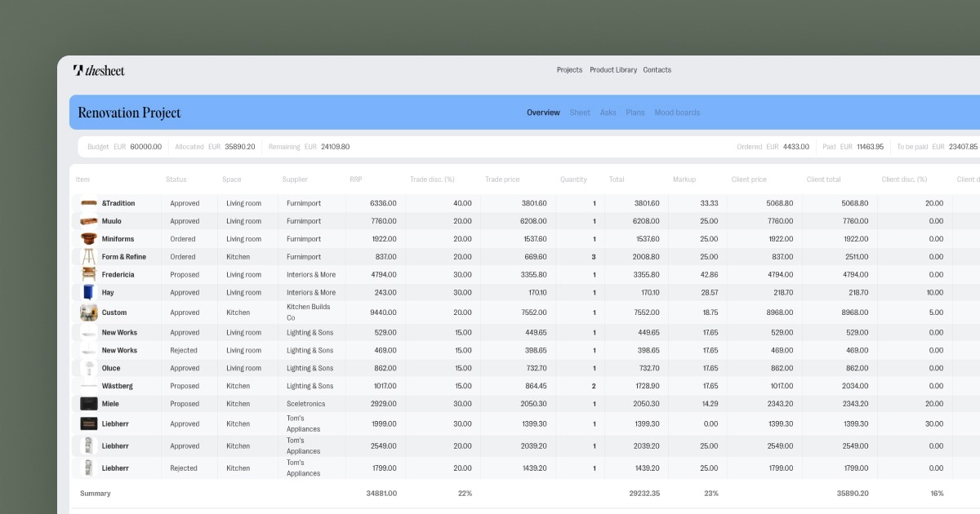Change the Miniforms status Ordered
The image size is (980, 514).
[x=183, y=239]
